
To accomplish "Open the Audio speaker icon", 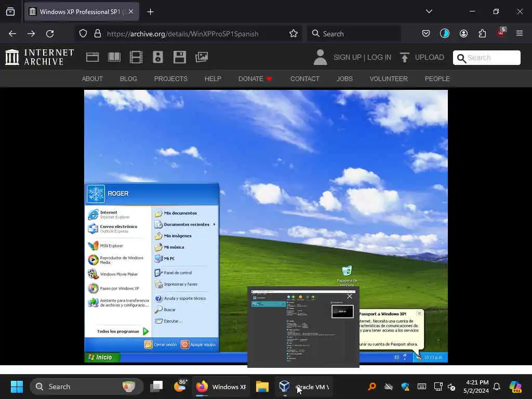I will coord(158,57).
